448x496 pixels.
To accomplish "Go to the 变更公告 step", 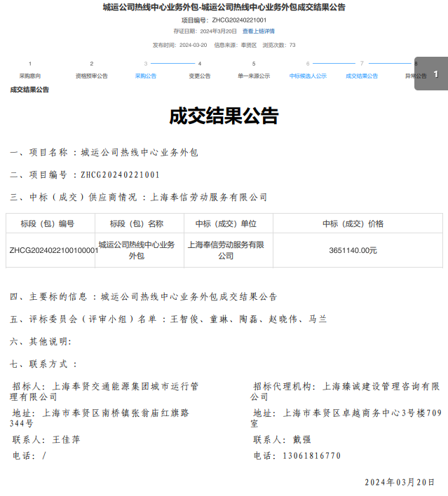I will (x=200, y=76).
